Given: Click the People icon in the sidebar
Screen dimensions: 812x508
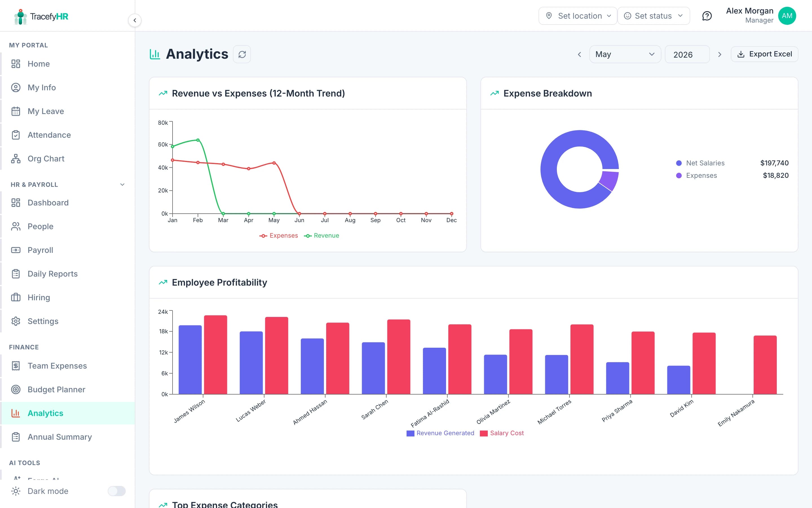Looking at the screenshot, I should click(16, 226).
